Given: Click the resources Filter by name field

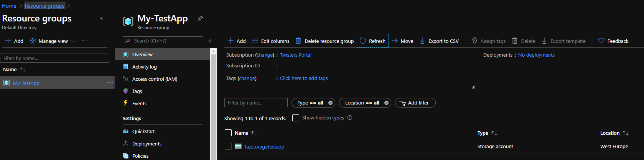Looking at the screenshot, I should pyautogui.click(x=256, y=103).
